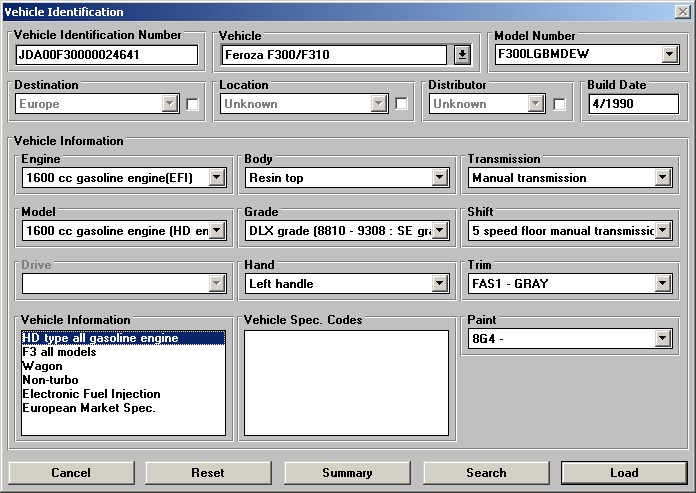The width and height of the screenshot is (696, 493).
Task: Expand the Grade dropdown
Action: point(440,231)
